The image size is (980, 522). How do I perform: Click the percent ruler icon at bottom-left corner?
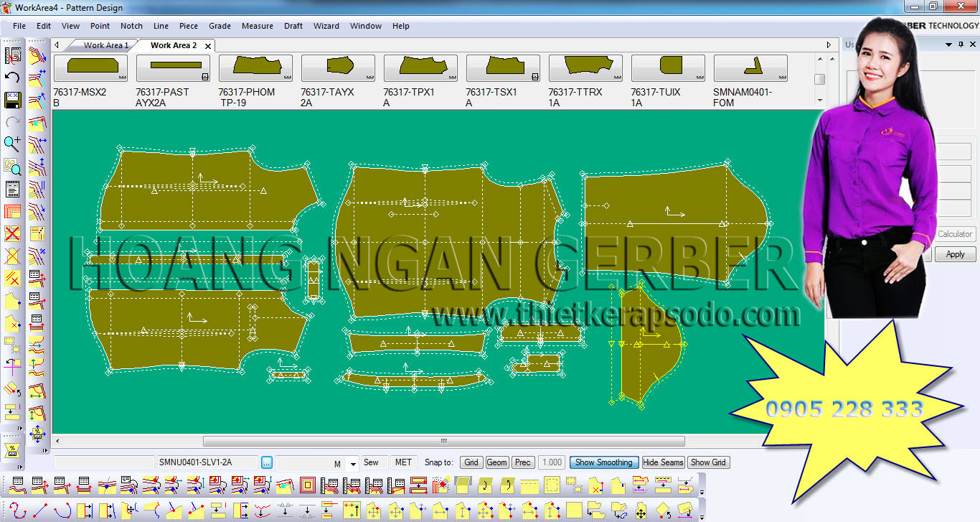click(x=11, y=450)
